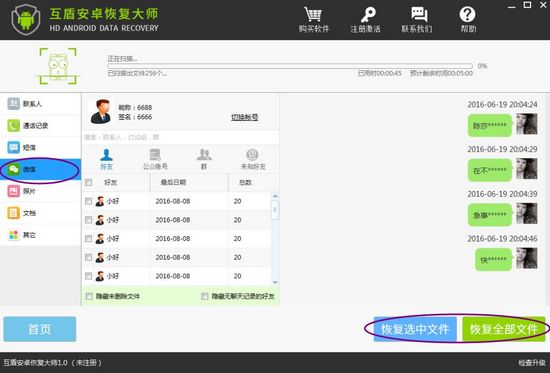Select 联系人 in the sidebar
Viewport: 550px width, 373px height.
click(40, 104)
